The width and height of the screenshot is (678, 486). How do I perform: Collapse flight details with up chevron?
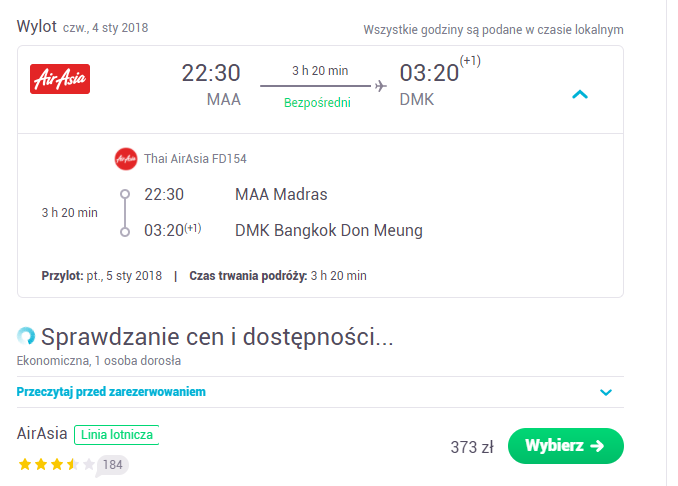click(x=580, y=94)
